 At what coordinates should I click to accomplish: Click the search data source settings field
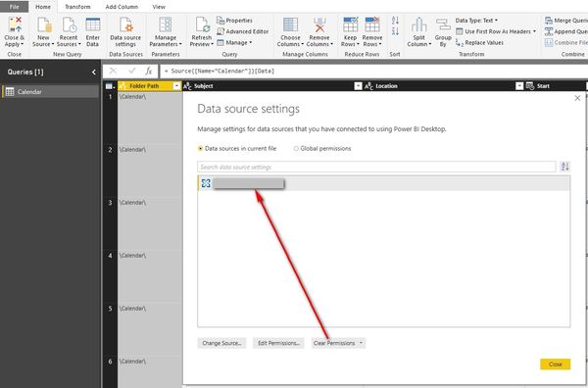pos(376,167)
